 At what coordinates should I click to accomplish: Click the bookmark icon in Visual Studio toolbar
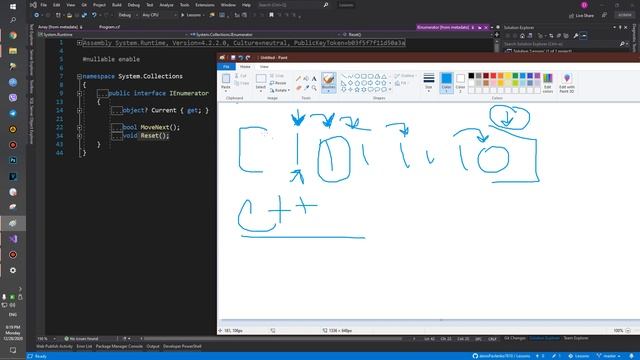[271, 15]
